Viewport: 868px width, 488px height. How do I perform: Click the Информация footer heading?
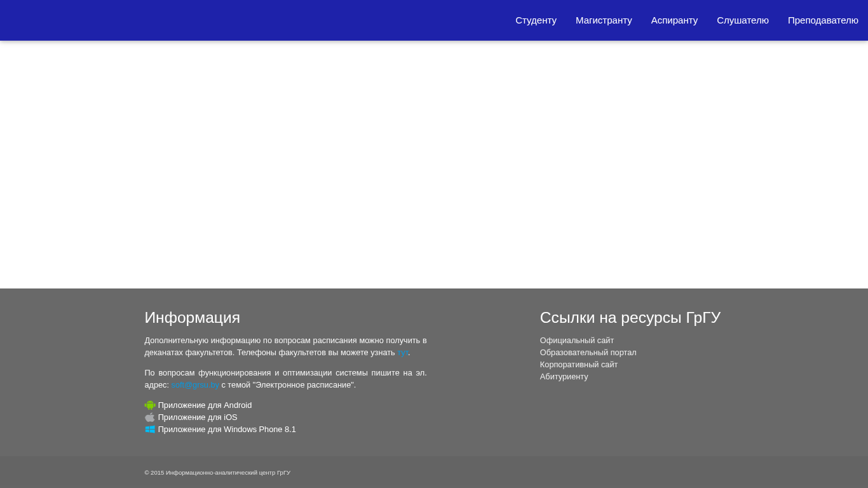coord(192,318)
